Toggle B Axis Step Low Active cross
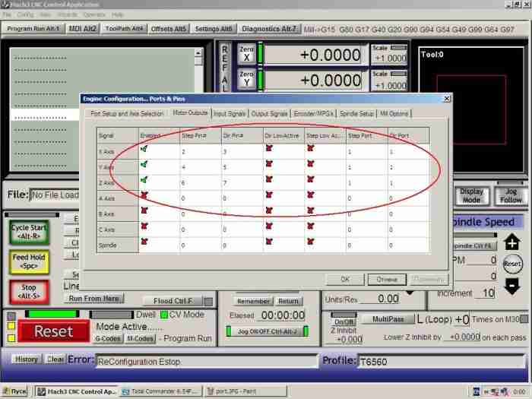This screenshot has width=532, height=399. coord(310,211)
